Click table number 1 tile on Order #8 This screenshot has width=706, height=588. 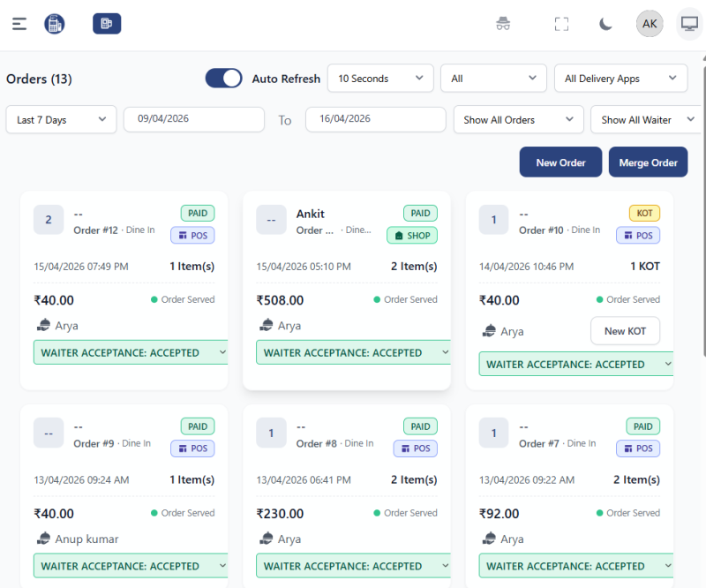(271, 433)
